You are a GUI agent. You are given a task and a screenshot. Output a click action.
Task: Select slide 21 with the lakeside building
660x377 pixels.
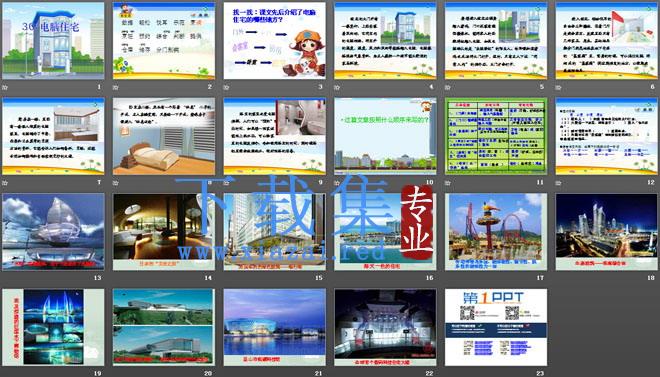click(x=274, y=327)
